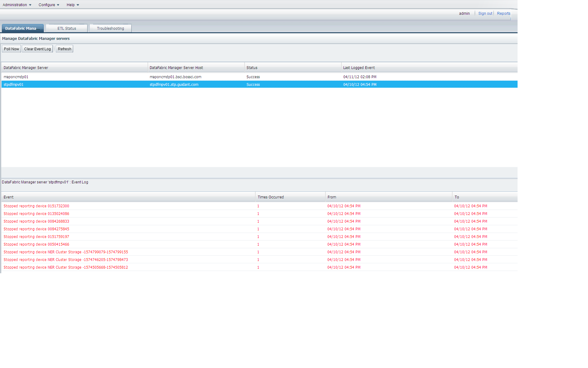
Task: Select the NER Cluster Storage -1574505668 event
Action: click(x=66, y=267)
